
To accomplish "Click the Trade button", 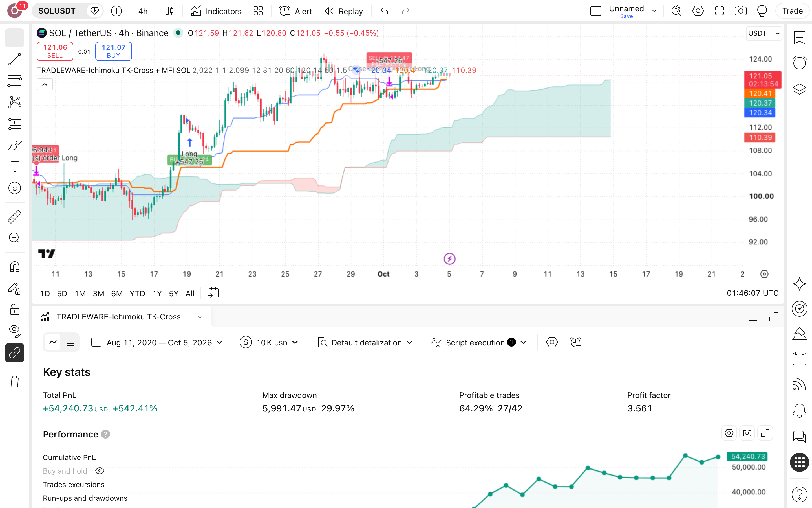I will pyautogui.click(x=792, y=11).
